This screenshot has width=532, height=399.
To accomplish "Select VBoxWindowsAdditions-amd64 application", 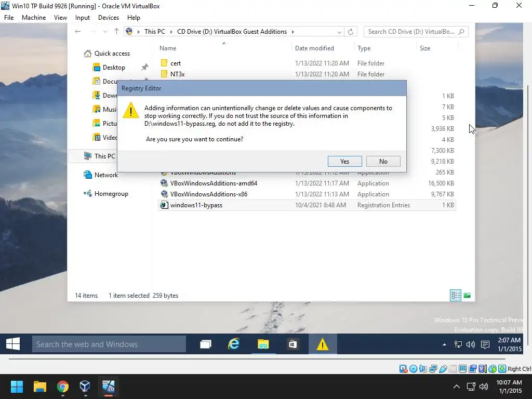I will [x=214, y=183].
